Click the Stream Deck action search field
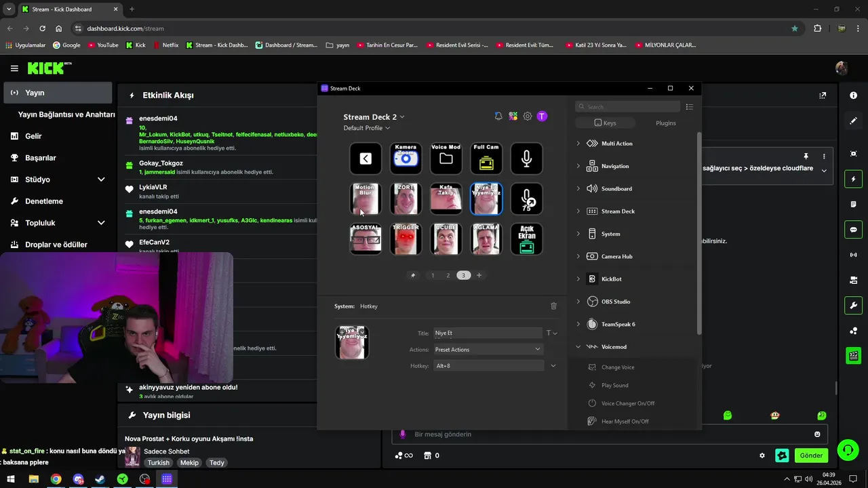Screen dimensions: 868x488 point(627,107)
